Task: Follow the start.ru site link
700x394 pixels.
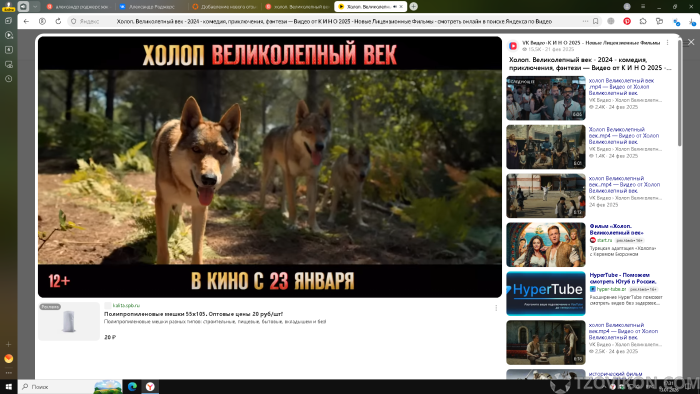Action: point(604,240)
